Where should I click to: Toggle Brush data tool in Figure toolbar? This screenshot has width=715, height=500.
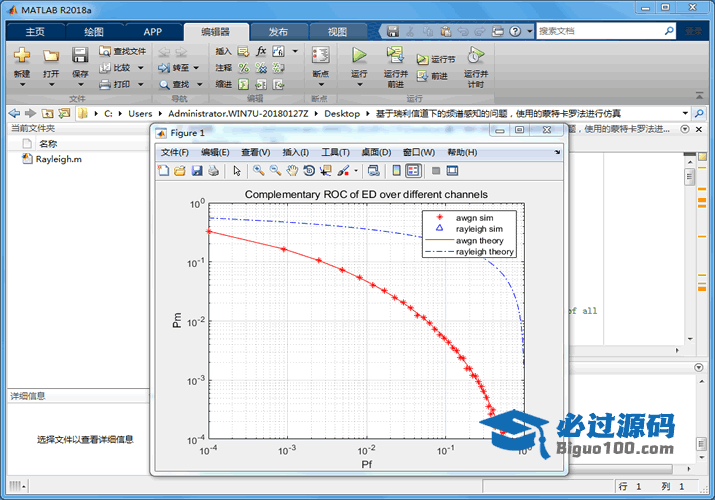coord(343,170)
